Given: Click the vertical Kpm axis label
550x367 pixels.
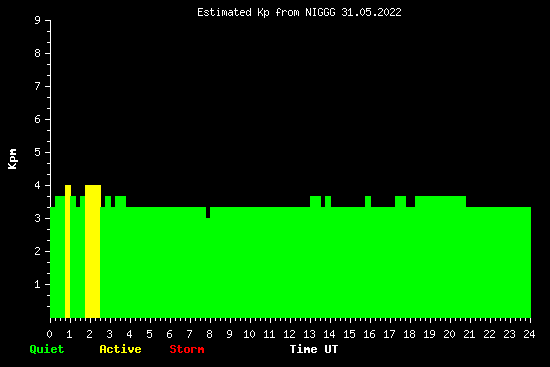Looking at the screenshot, I should coord(12,159).
